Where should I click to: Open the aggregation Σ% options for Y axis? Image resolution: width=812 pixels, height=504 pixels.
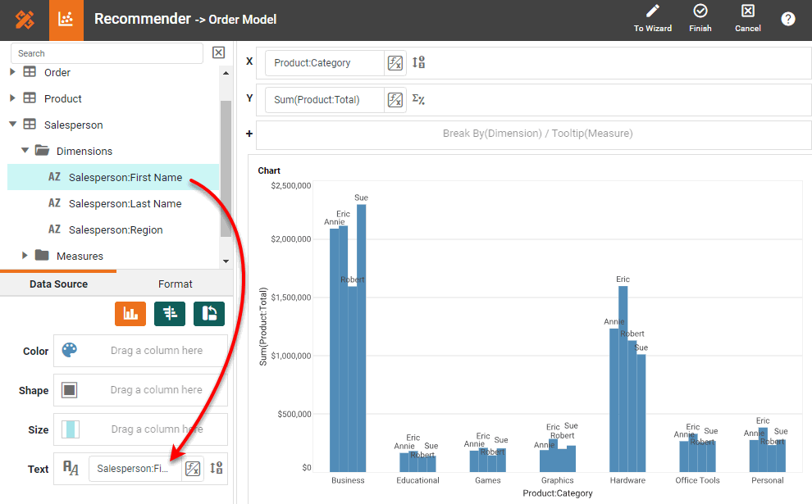pos(418,98)
